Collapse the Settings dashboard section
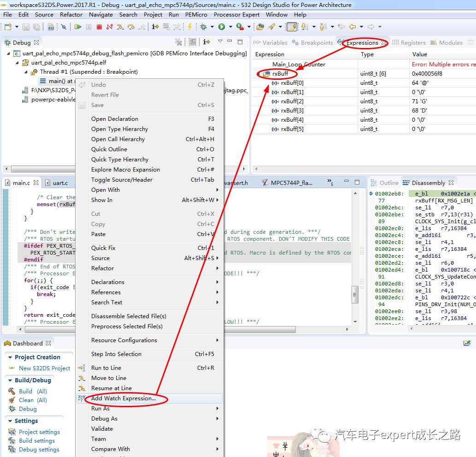Image resolution: width=476 pixels, height=457 pixels. coord(10,421)
